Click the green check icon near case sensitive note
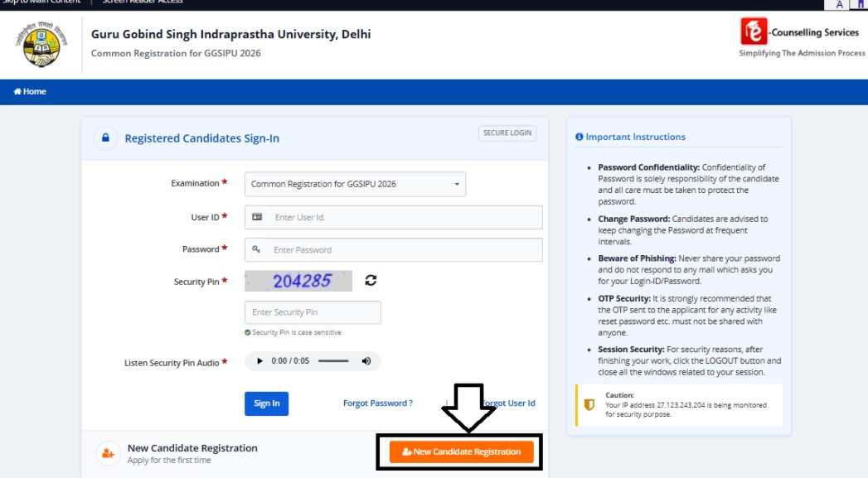Image resolution: width=868 pixels, height=478 pixels. 247,332
